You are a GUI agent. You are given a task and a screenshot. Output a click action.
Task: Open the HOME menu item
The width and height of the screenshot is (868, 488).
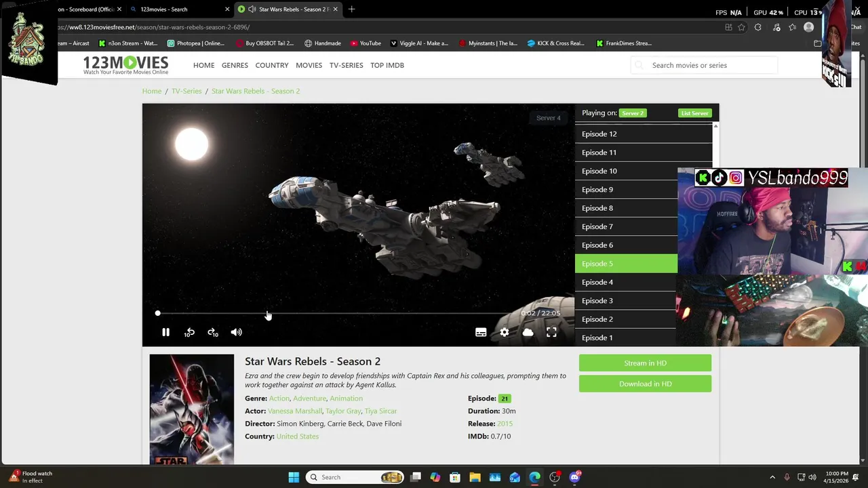[203, 65]
